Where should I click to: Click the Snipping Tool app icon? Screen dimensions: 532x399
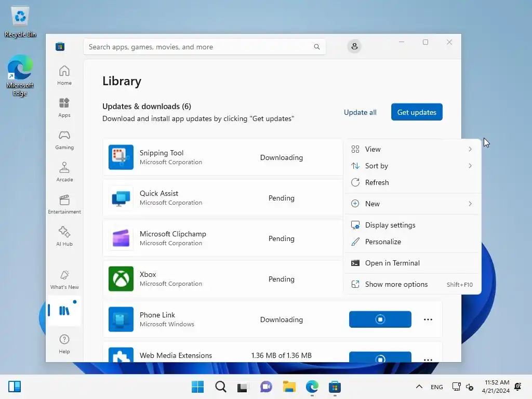[x=121, y=157]
